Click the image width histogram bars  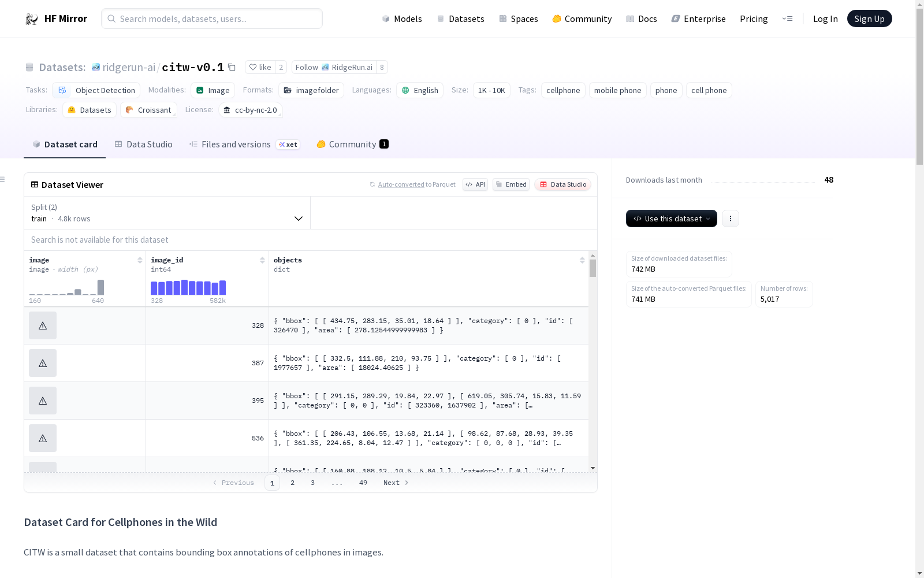[66, 287]
